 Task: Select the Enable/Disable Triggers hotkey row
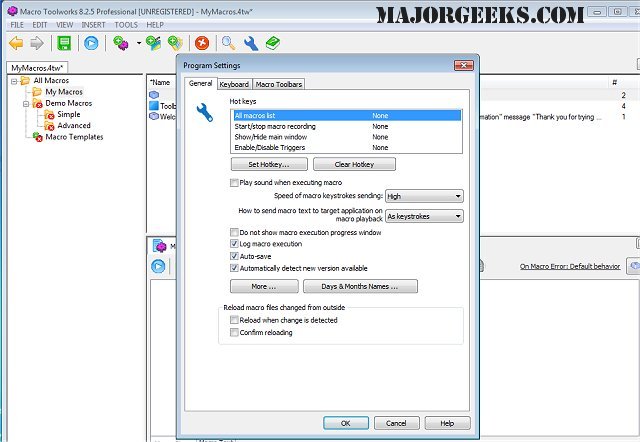347,148
